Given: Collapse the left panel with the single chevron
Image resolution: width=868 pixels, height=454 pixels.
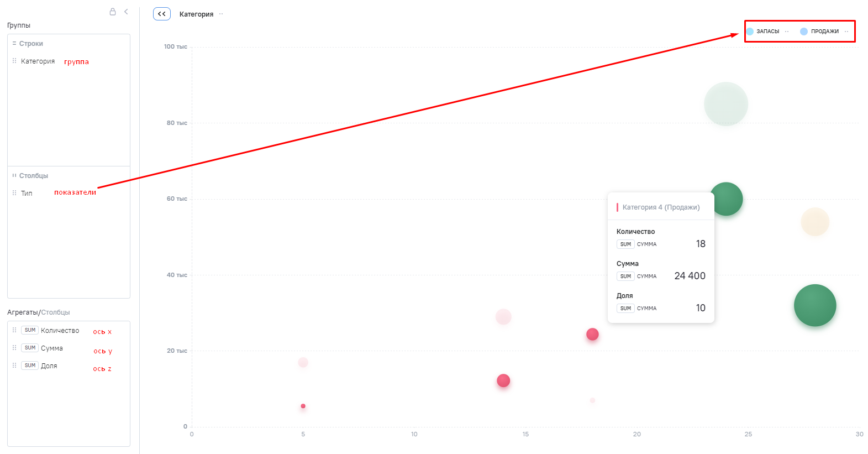Looking at the screenshot, I should [x=126, y=12].
